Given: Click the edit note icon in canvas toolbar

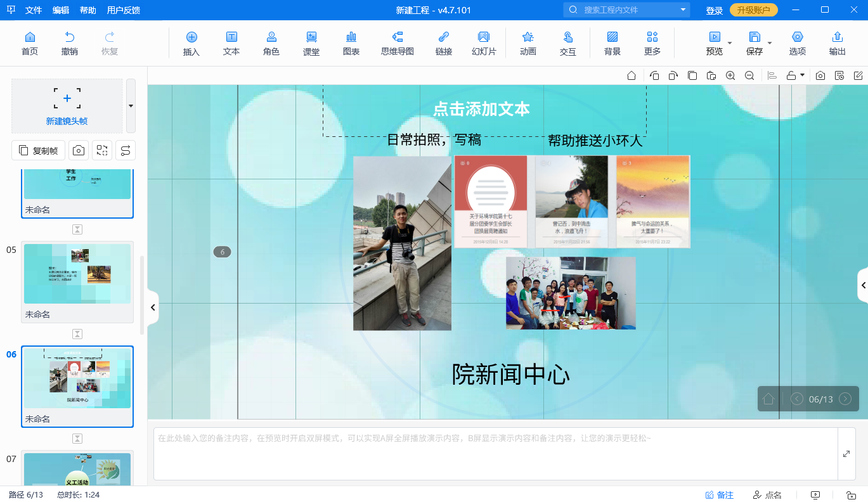Looking at the screenshot, I should click(858, 75).
